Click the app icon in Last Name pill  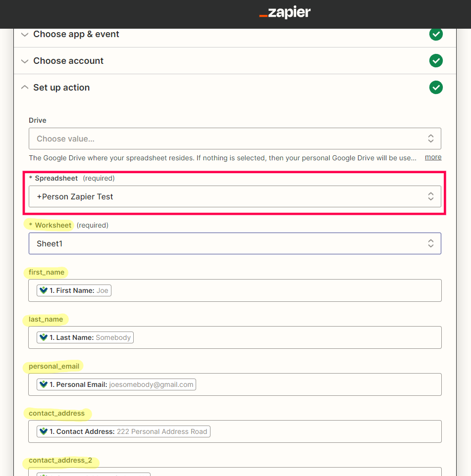pyautogui.click(x=44, y=337)
